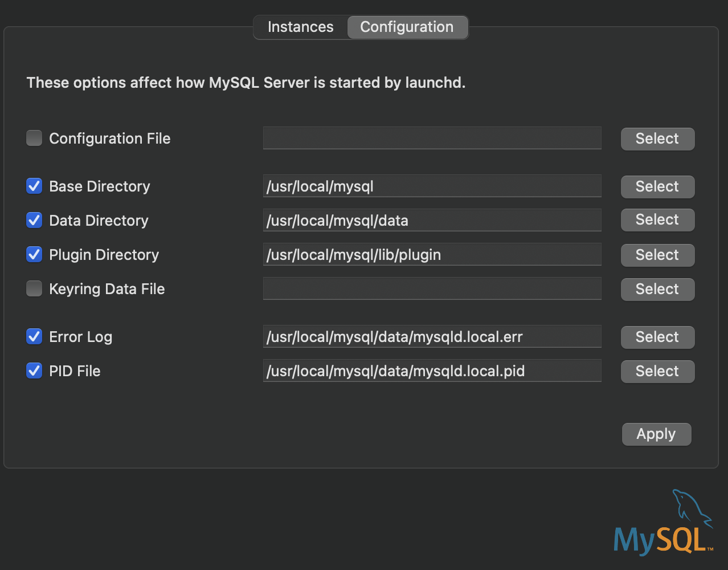Click Select for Keyring Data File

[x=657, y=289]
